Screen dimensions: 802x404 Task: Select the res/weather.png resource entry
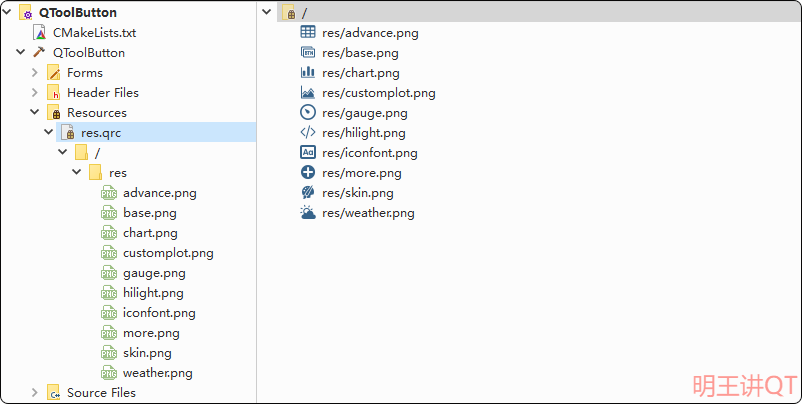[x=368, y=213]
